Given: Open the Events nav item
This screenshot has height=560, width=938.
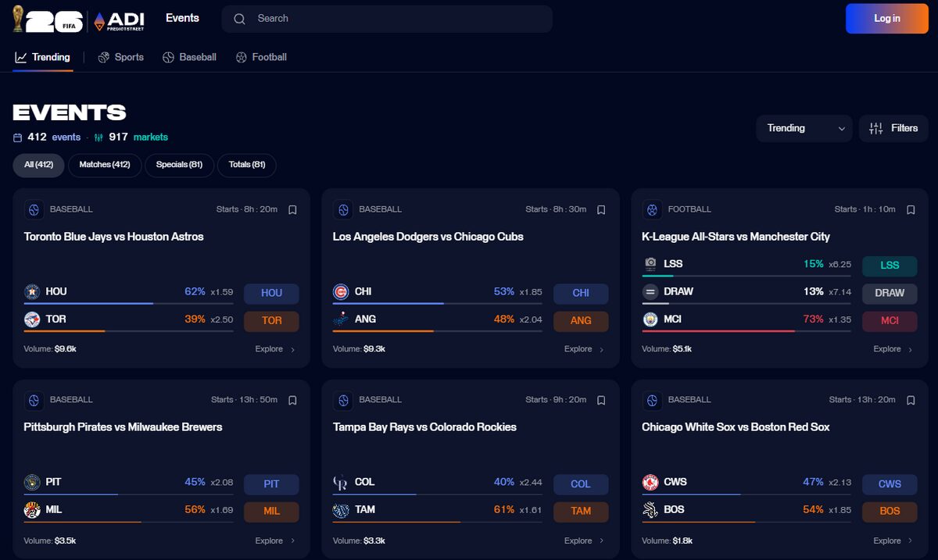Looking at the screenshot, I should click(182, 18).
